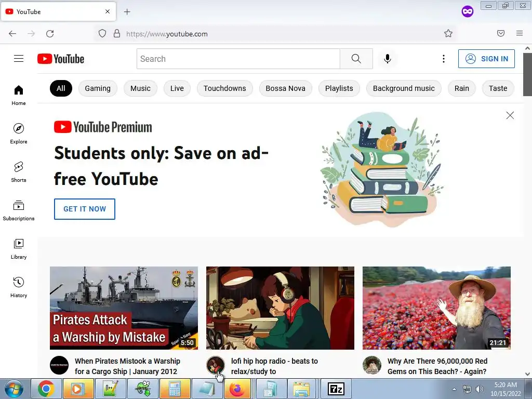Click the site security padlock icon
Screen dimensions: 532x399
117,33
